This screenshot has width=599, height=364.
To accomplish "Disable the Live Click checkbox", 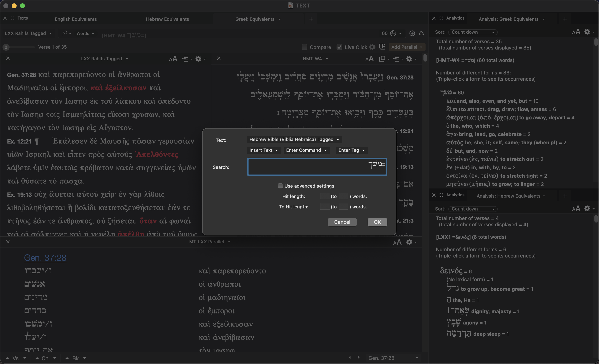I will pos(339,47).
